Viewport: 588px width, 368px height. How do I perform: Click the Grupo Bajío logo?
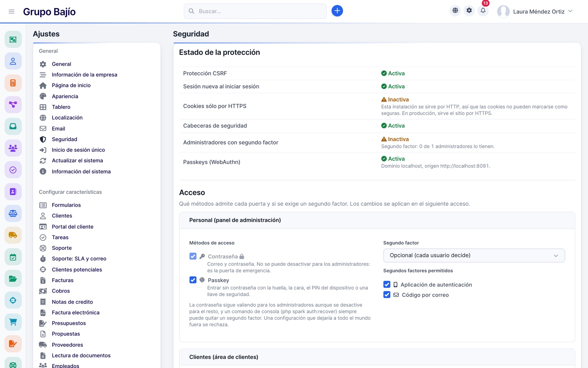(49, 12)
